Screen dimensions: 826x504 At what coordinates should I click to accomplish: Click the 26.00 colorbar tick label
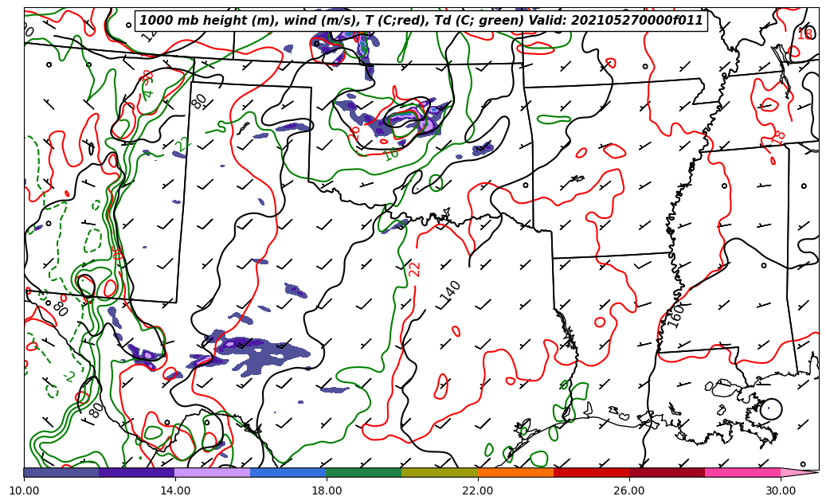click(629, 490)
